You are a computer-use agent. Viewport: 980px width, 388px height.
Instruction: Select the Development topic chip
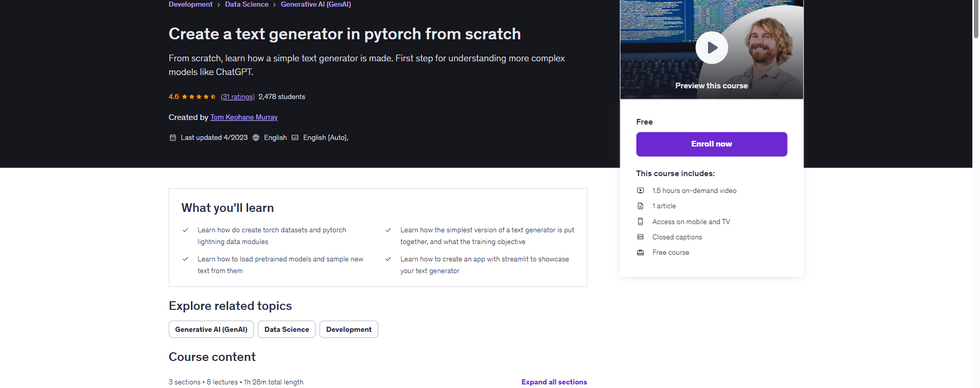click(x=349, y=329)
